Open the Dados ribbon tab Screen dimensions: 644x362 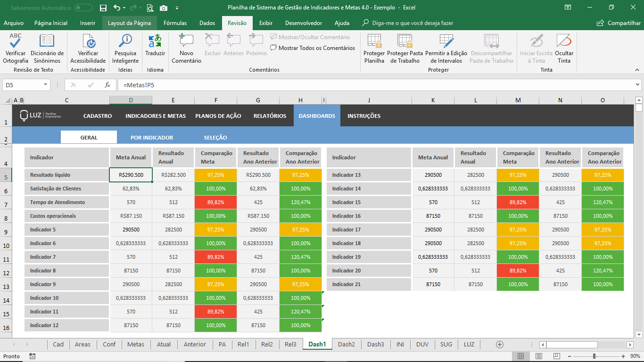tap(207, 23)
